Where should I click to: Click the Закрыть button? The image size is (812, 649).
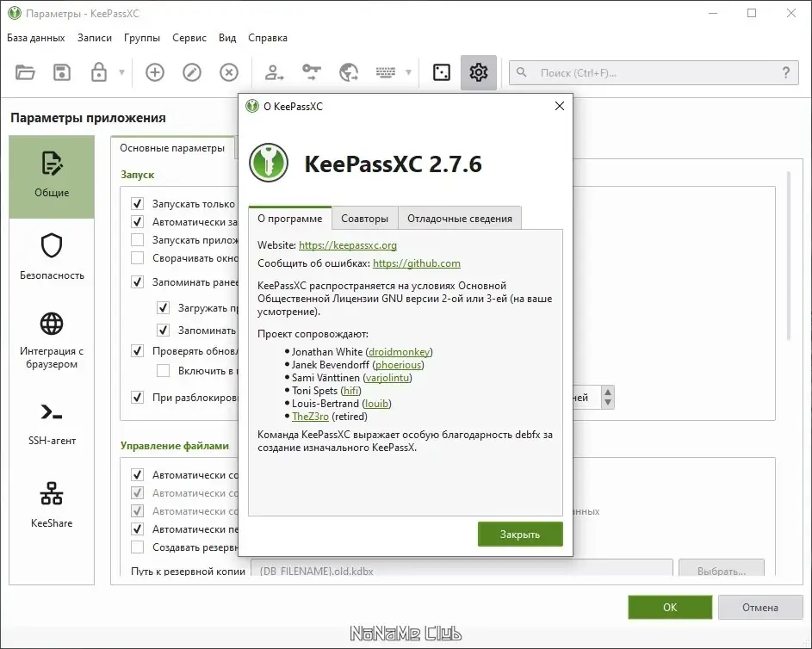pyautogui.click(x=520, y=535)
